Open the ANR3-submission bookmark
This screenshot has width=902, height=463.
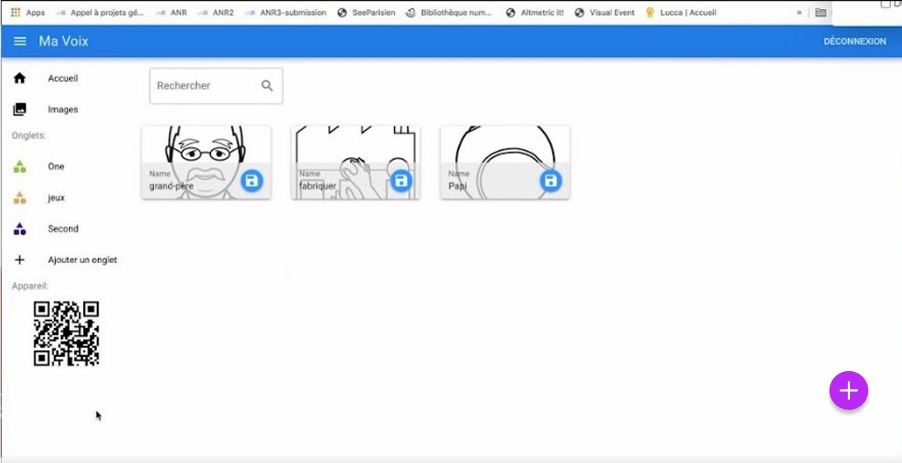292,13
